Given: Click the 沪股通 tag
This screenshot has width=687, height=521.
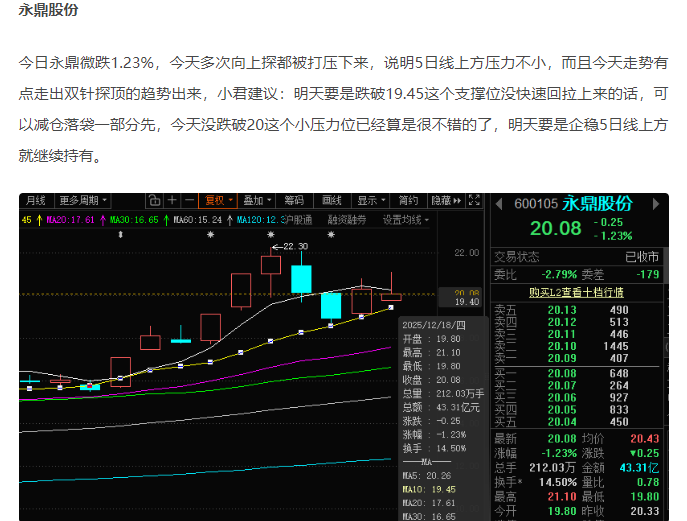Looking at the screenshot, I should (297, 220).
